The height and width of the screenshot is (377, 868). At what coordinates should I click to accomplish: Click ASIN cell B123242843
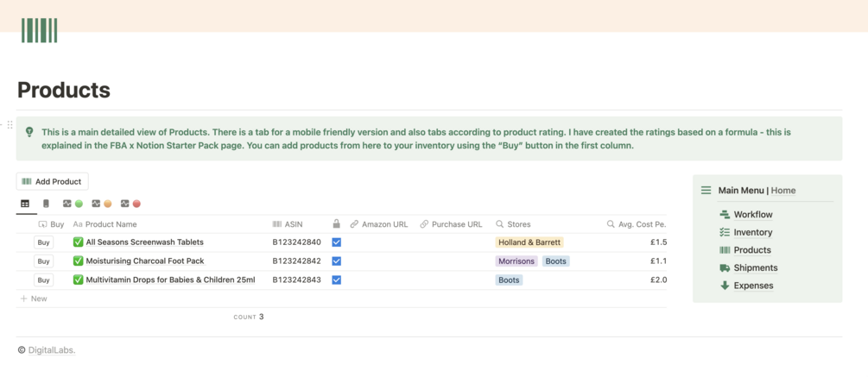[297, 280]
